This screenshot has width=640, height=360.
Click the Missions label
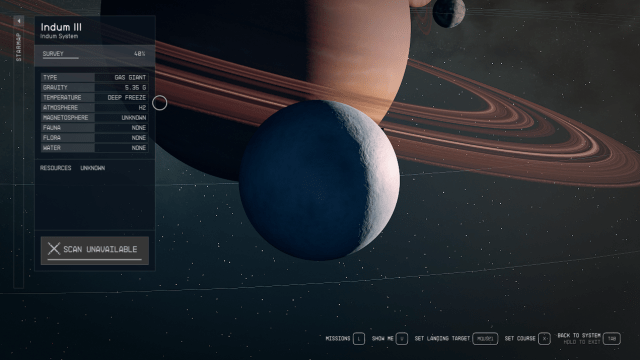point(338,338)
